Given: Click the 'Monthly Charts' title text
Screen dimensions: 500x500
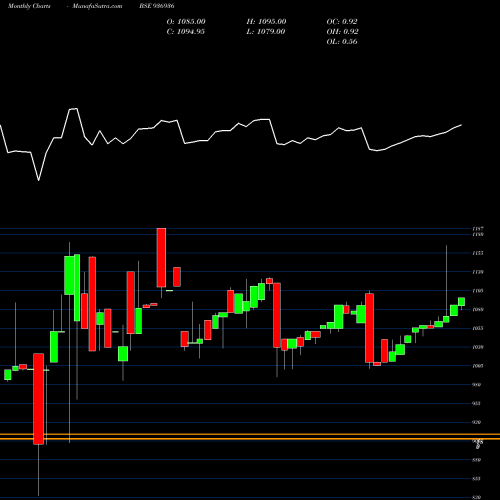Looking at the screenshot, I should 29,6.
